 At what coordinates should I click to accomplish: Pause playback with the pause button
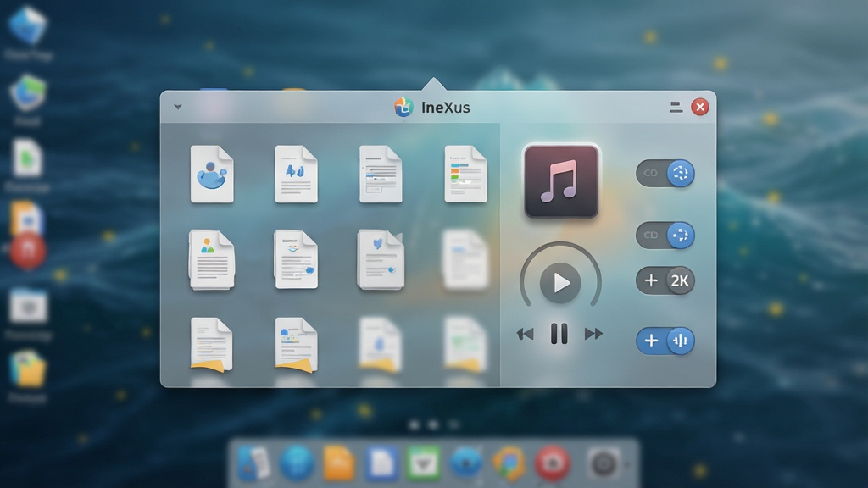pos(559,334)
